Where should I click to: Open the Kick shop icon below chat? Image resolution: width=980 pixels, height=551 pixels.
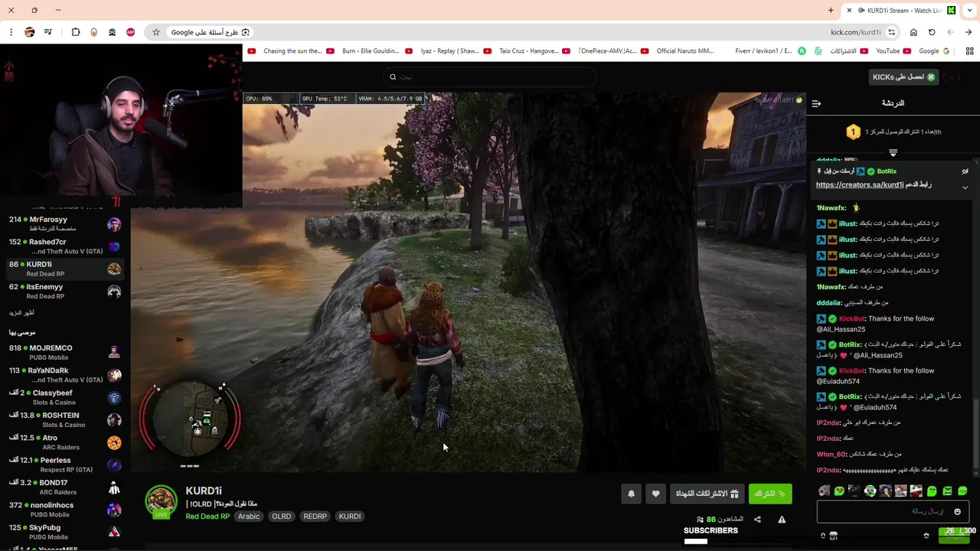(834, 536)
